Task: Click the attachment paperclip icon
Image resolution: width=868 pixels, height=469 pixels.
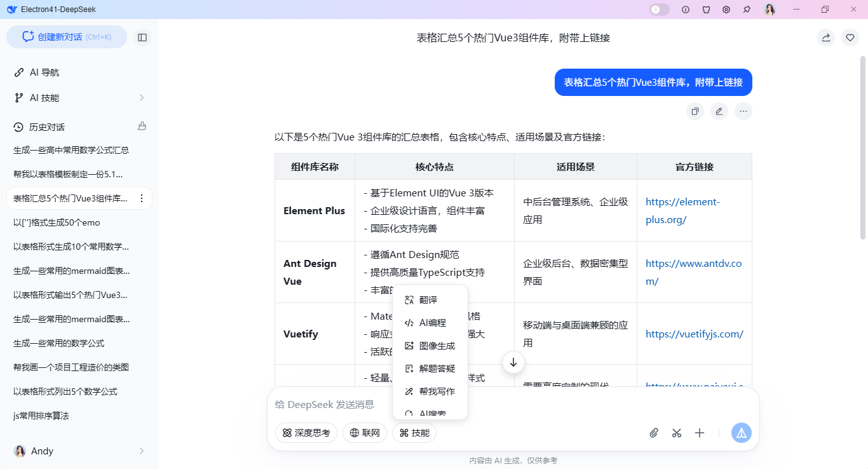Action: tap(653, 432)
